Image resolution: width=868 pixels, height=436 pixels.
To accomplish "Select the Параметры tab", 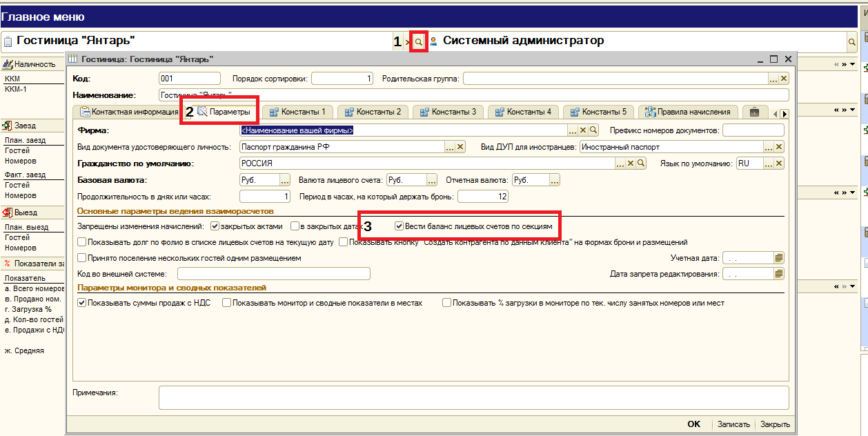I will (224, 111).
